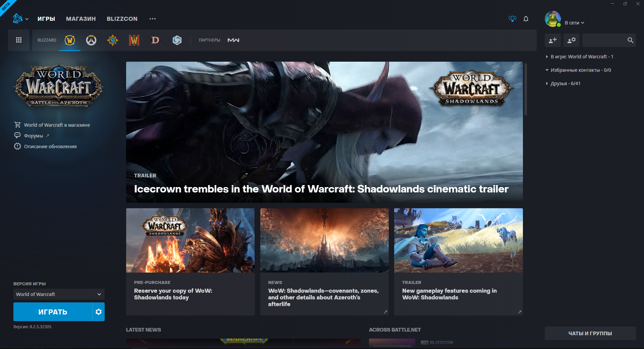
Task: Click the patch notes icon
Action: (17, 146)
